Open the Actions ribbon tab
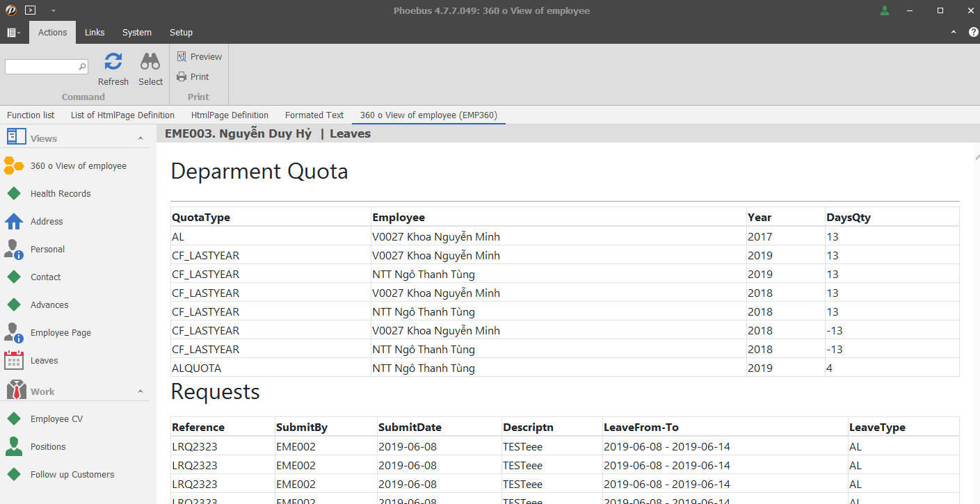 pyautogui.click(x=52, y=32)
